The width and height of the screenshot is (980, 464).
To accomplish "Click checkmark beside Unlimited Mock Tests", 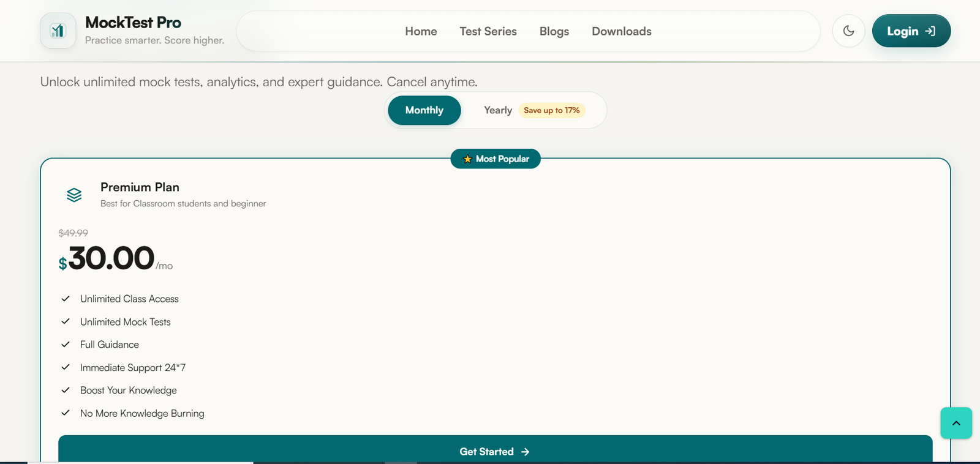I will 66,321.
